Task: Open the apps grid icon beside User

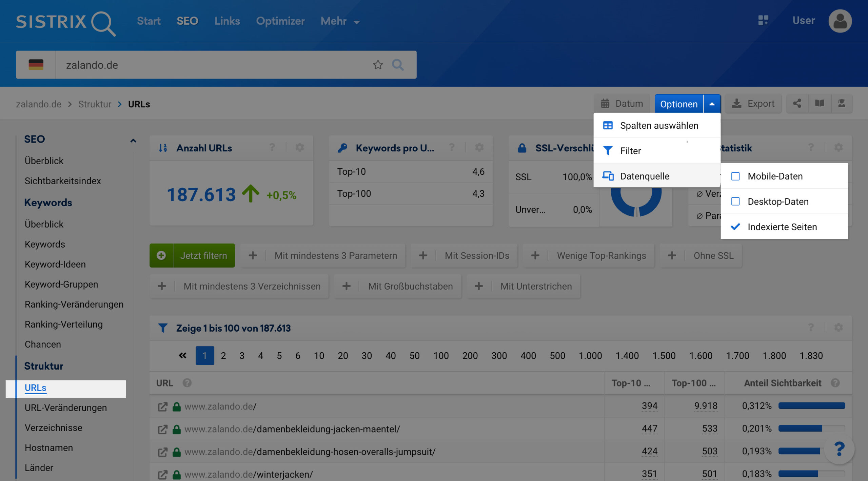Action: point(763,20)
